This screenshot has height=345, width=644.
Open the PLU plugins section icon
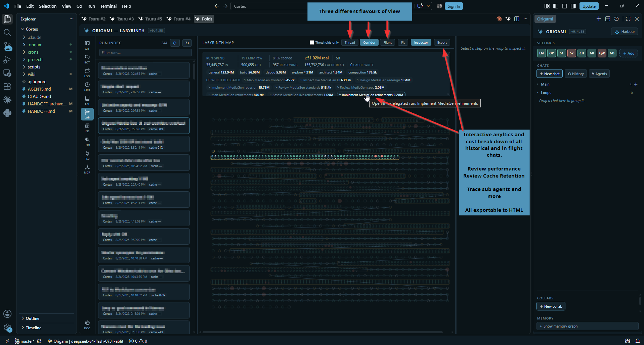[87, 155]
